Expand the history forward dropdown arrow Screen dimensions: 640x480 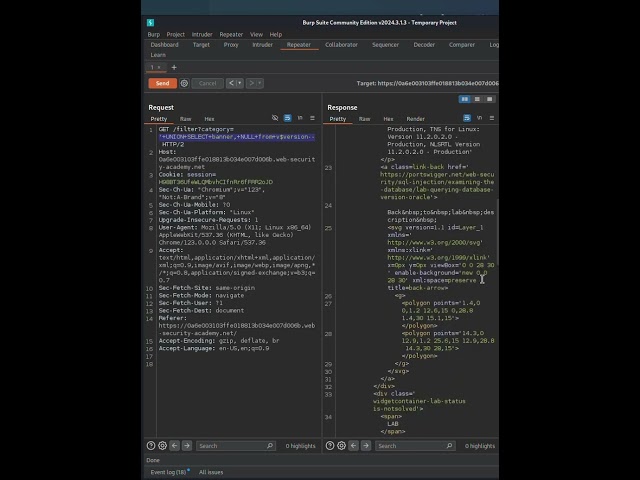(x=259, y=83)
